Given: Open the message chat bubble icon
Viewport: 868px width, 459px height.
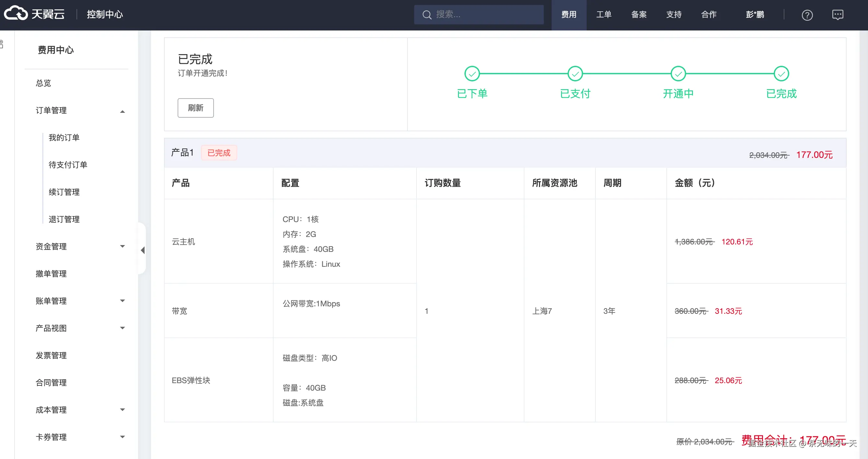Looking at the screenshot, I should coord(838,15).
